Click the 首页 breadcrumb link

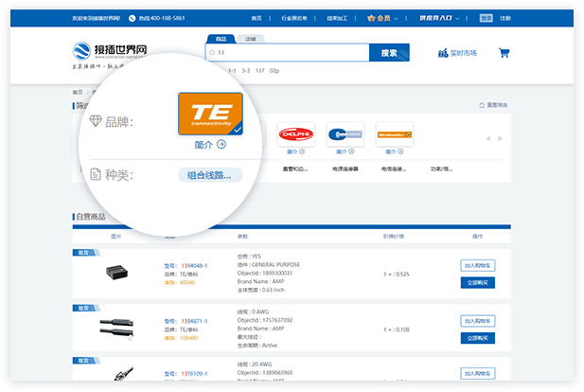(78, 92)
